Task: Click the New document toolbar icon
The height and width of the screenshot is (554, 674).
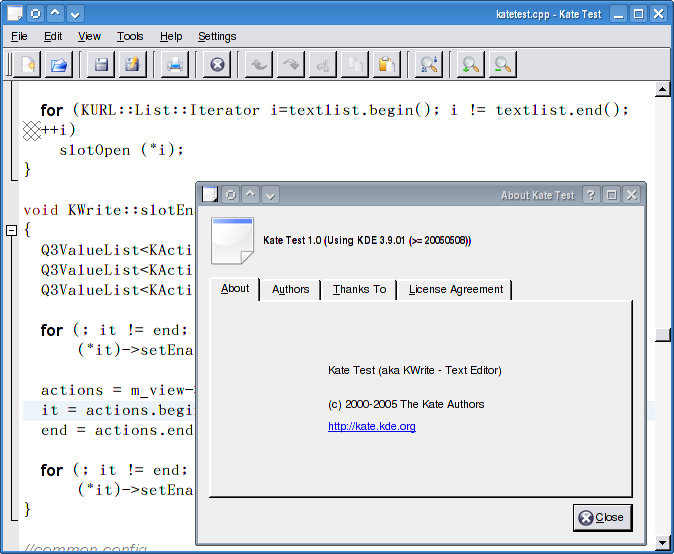Action: 28,65
